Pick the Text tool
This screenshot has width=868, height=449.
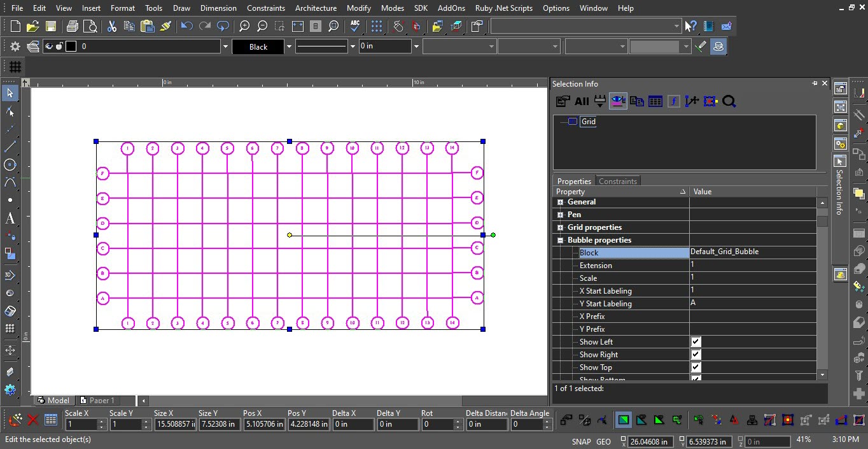coord(10,218)
